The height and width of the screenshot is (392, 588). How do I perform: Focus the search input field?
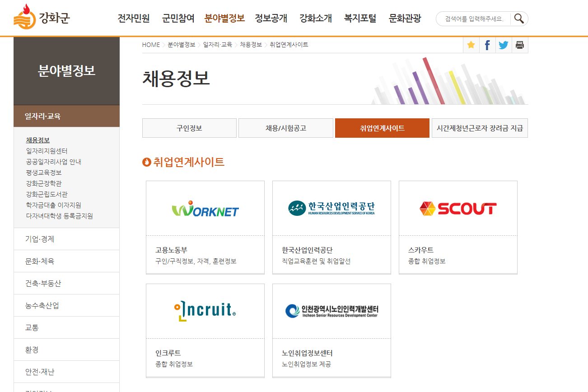click(474, 19)
